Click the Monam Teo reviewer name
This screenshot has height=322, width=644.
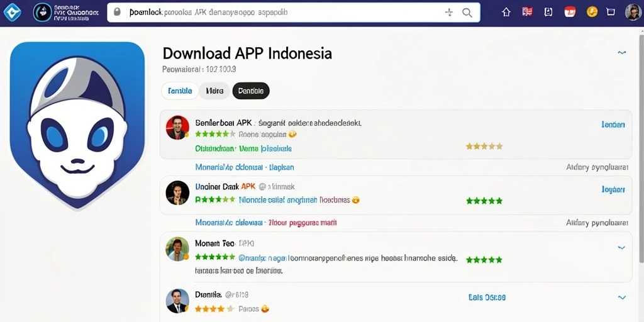[x=214, y=243]
